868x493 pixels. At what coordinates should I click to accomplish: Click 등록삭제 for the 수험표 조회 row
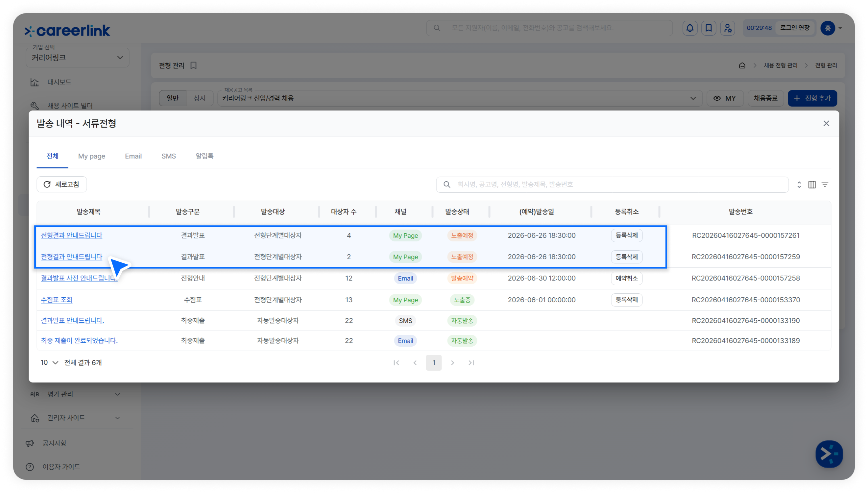pyautogui.click(x=627, y=300)
